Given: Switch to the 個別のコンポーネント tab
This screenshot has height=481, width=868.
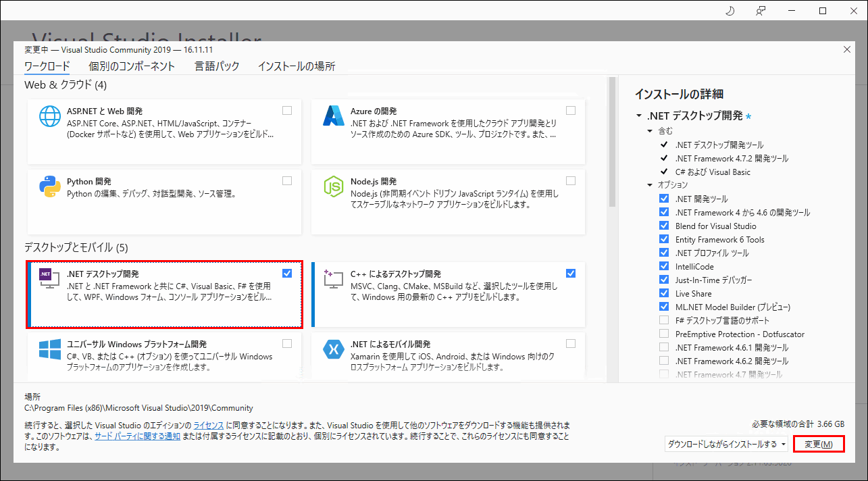Looking at the screenshot, I should (x=132, y=66).
